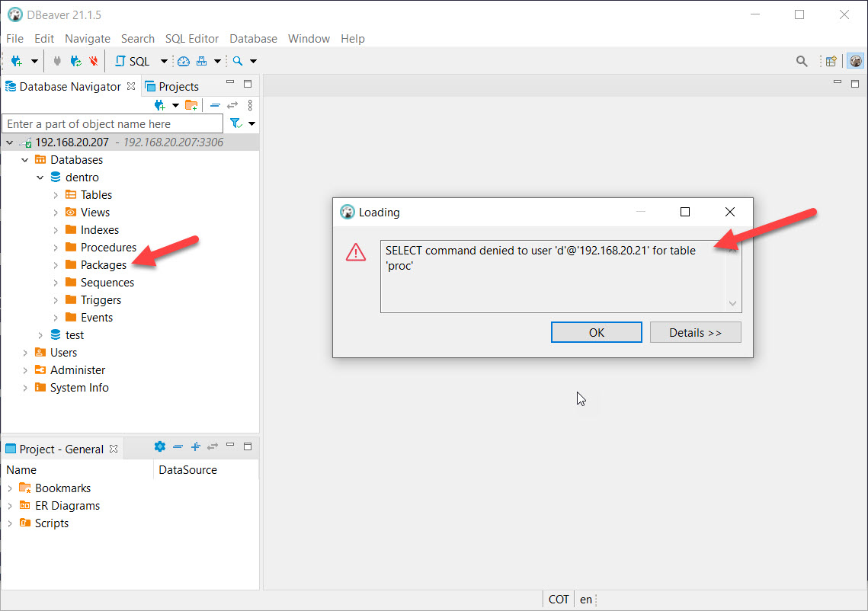
Task: Click the Reconnect plug icon in toolbar
Action: click(75, 61)
